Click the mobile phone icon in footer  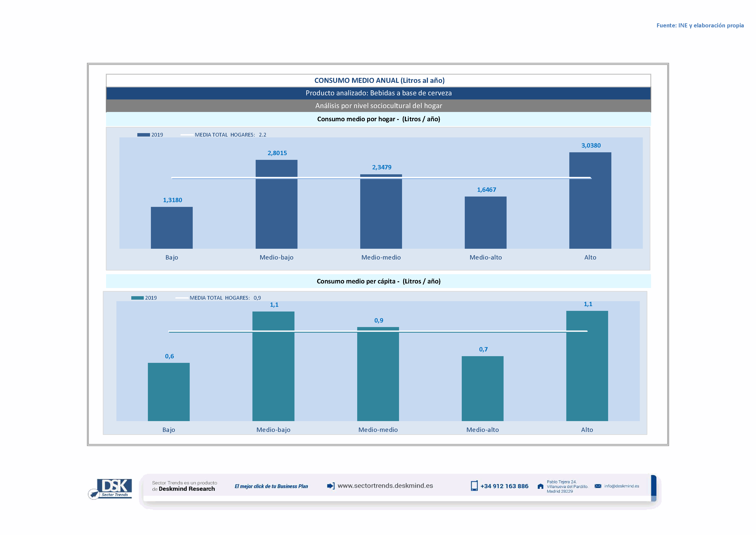pos(474,486)
